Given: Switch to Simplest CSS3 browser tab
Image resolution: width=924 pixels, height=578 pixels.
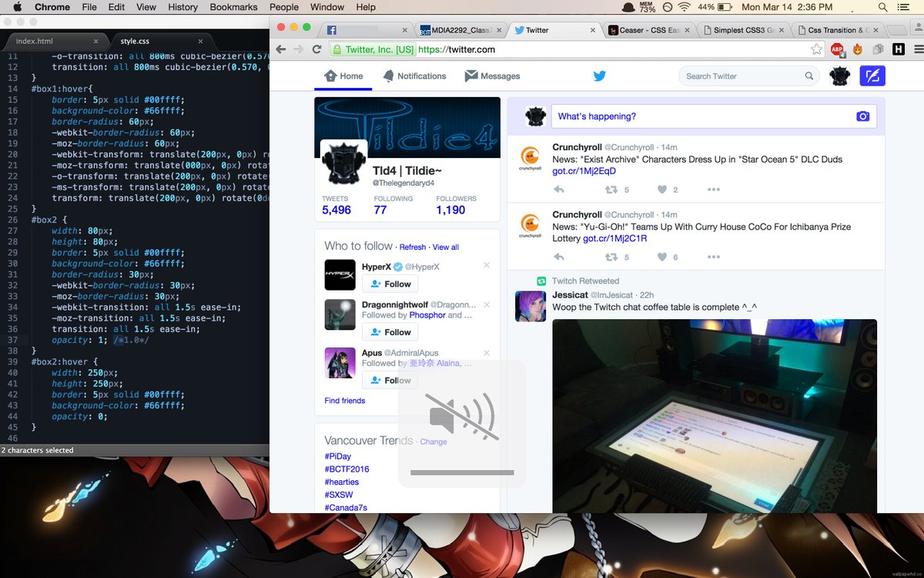Looking at the screenshot, I should [743, 30].
